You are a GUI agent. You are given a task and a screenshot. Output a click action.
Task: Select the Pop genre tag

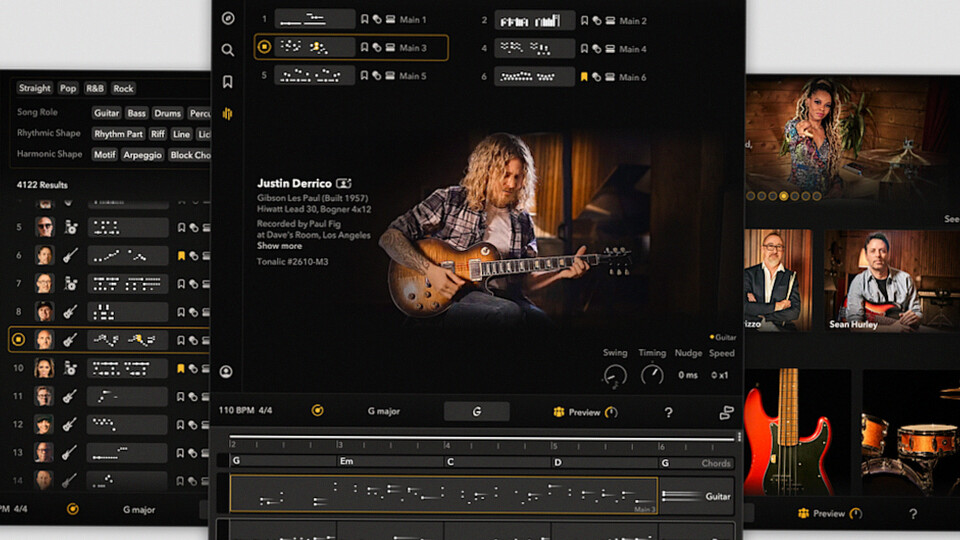click(x=68, y=88)
